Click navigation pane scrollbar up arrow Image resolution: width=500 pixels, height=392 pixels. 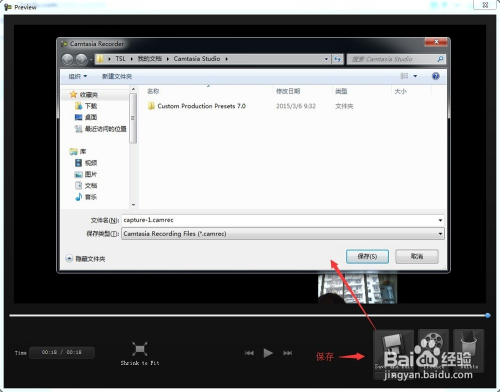click(133, 89)
